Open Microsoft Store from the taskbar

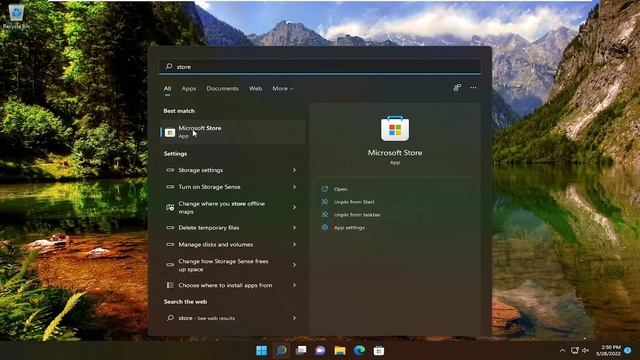point(379,351)
